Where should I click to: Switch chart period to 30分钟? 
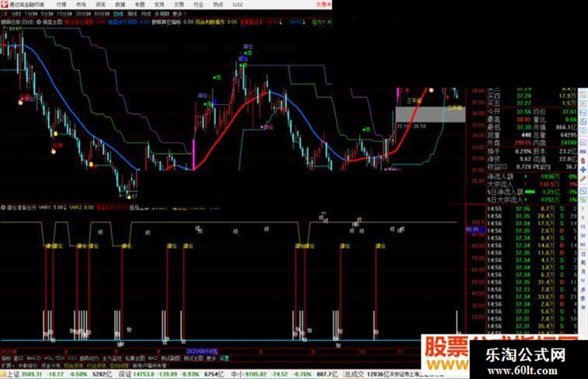click(x=83, y=14)
